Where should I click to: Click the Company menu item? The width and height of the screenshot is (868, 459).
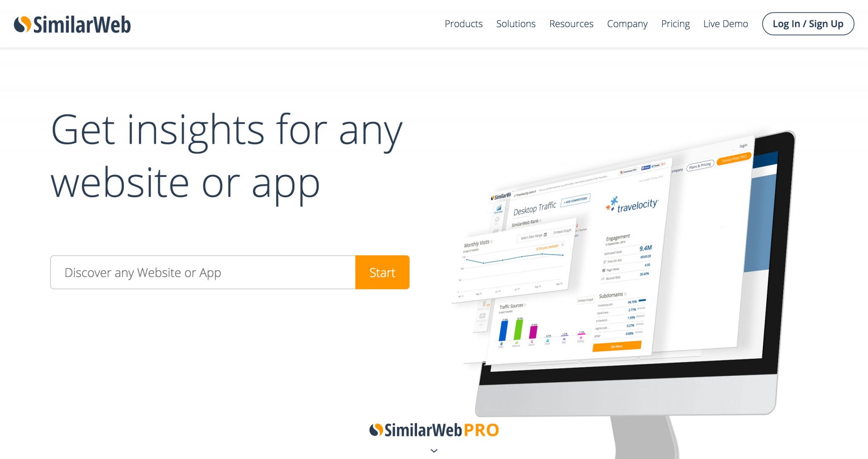click(x=627, y=24)
